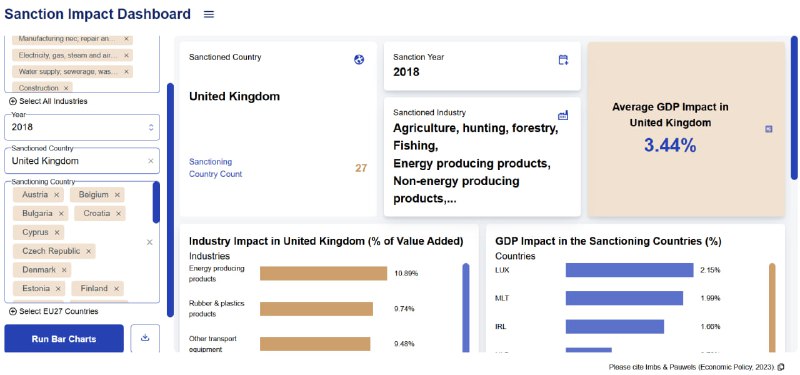Remove the Construction industry tag
This screenshot has height=375, width=800.
click(66, 88)
